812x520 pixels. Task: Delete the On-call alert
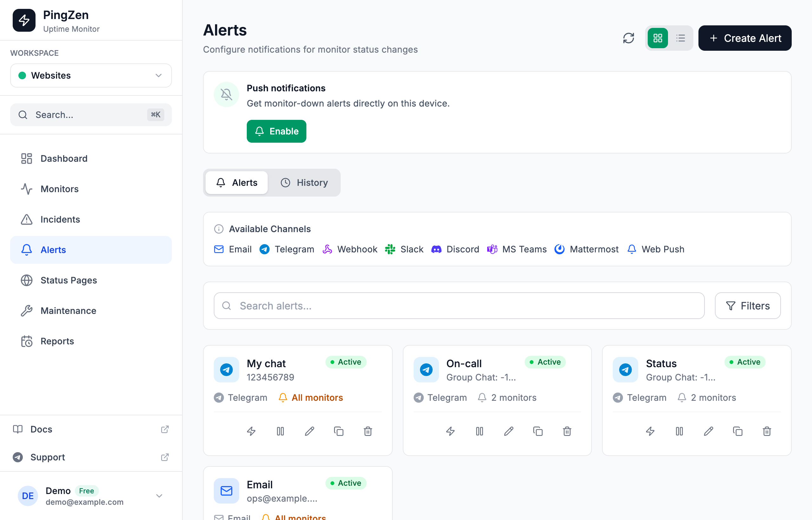tap(567, 431)
